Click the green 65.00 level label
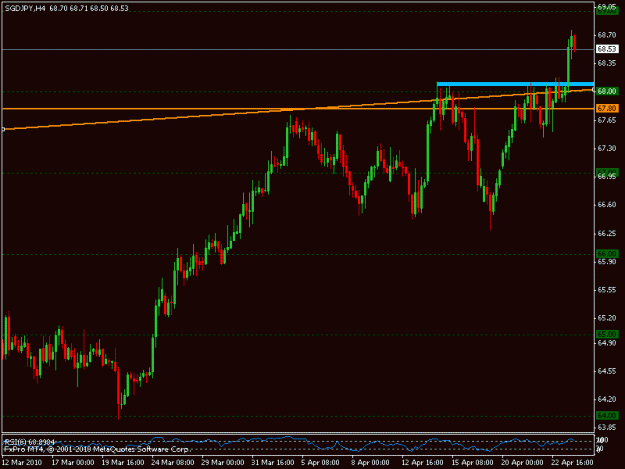The height and width of the screenshot is (469, 625). pyautogui.click(x=607, y=334)
